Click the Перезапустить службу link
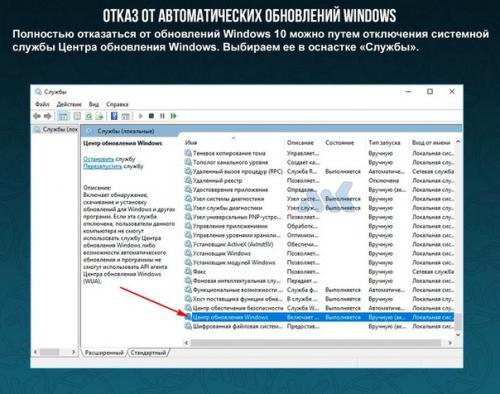Viewport: 500px width, 394px height. (102, 166)
